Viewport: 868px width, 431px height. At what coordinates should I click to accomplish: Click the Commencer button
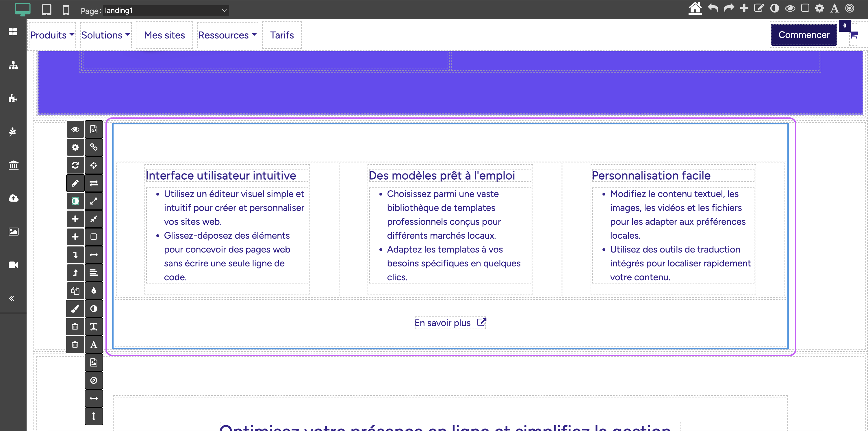[x=803, y=35]
